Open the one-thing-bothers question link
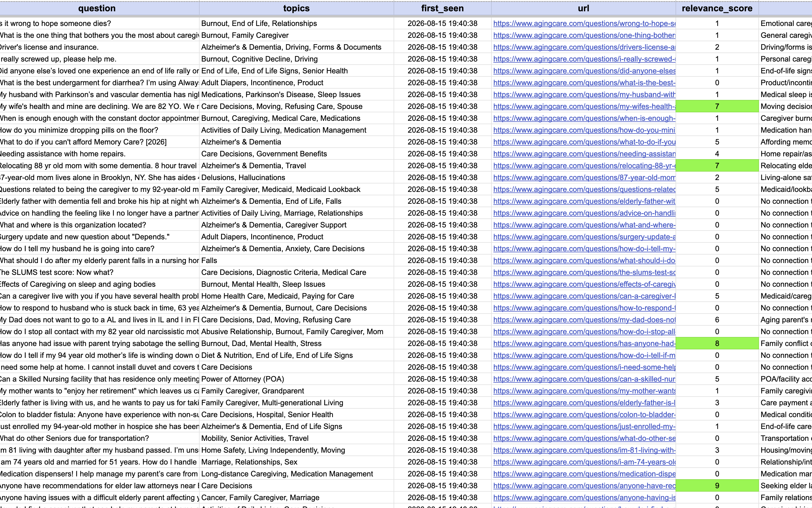 point(584,35)
